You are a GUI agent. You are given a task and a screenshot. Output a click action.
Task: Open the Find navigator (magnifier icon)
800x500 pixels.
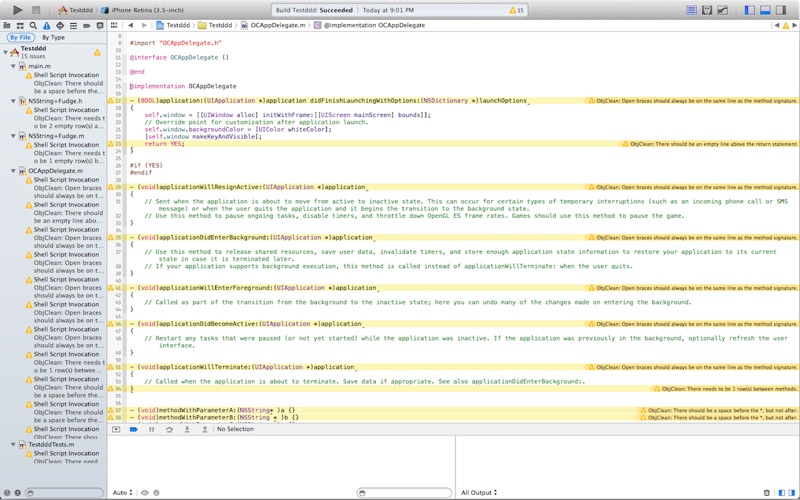click(33, 25)
